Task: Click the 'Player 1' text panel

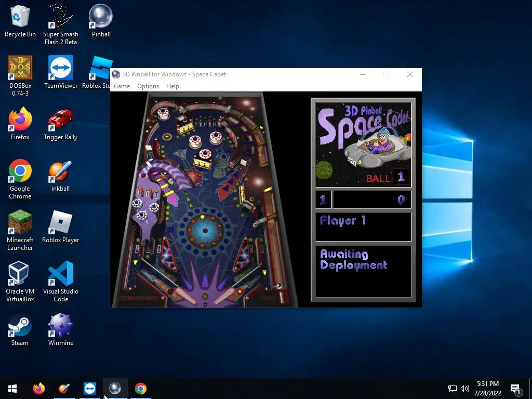Action: pyautogui.click(x=363, y=227)
